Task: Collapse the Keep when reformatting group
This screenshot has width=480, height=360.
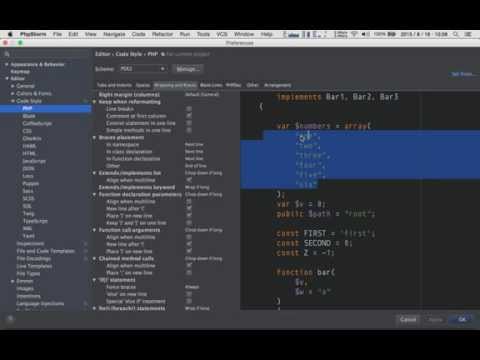Action: pyautogui.click(x=94, y=102)
